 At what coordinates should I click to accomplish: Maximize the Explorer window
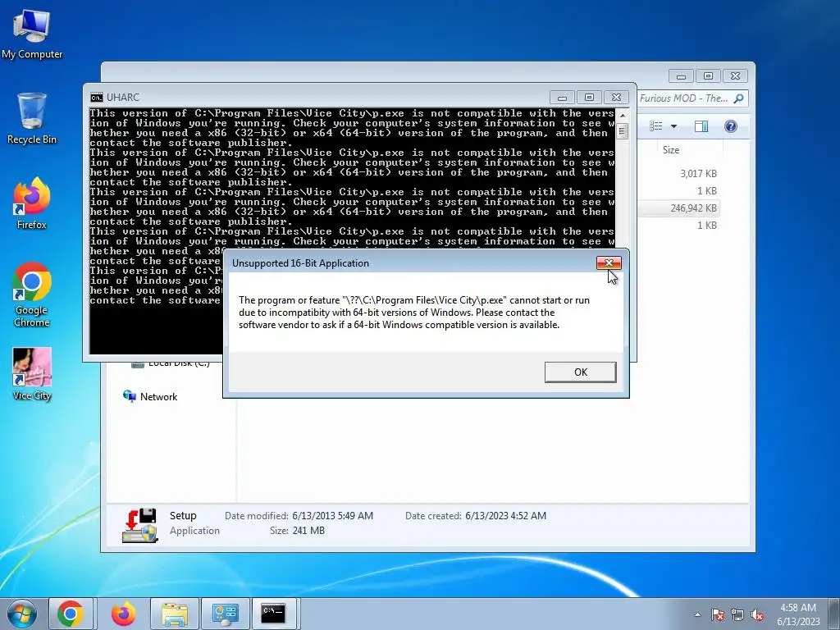(708, 76)
